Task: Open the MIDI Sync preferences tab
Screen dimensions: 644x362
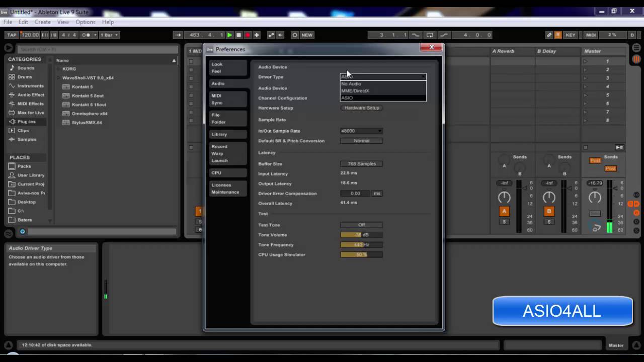Action: point(228,99)
